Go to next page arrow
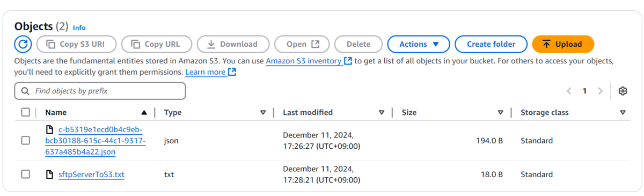 click(x=601, y=91)
